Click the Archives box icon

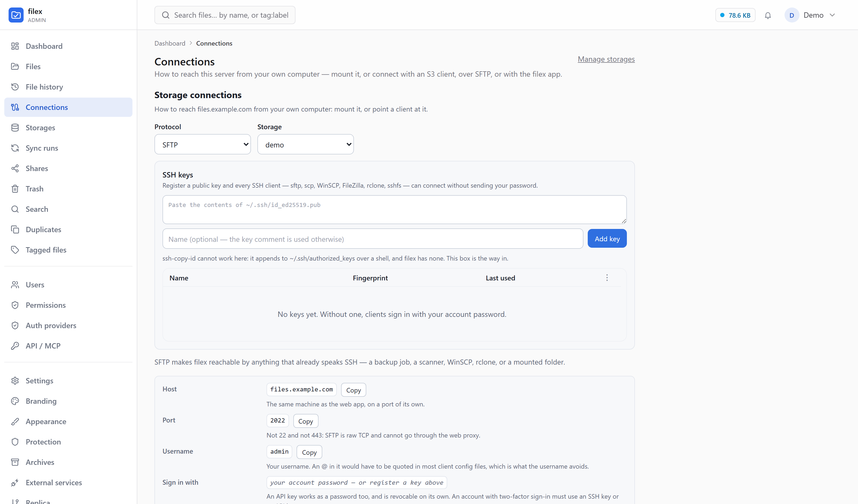[x=15, y=462]
